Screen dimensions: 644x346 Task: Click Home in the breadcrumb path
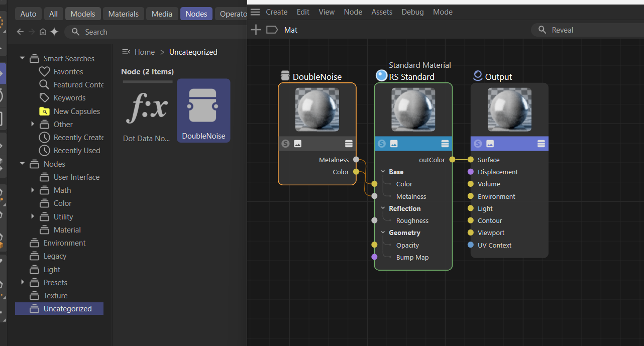pos(144,52)
